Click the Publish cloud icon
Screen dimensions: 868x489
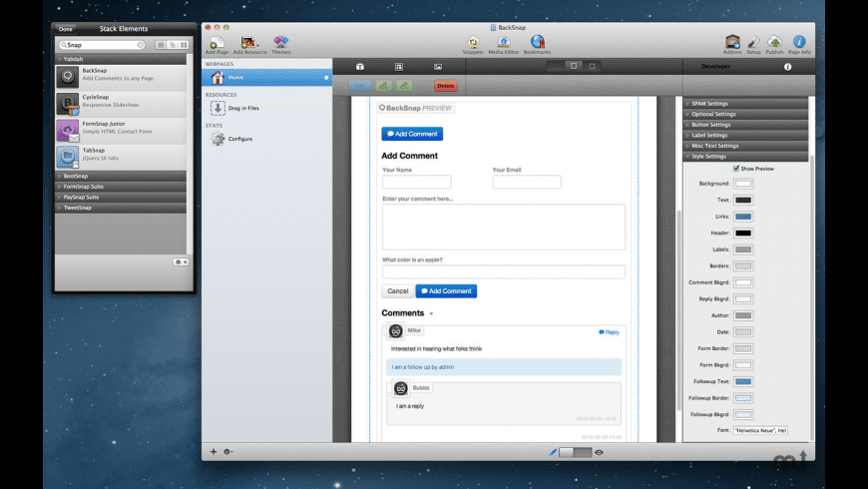pyautogui.click(x=774, y=42)
